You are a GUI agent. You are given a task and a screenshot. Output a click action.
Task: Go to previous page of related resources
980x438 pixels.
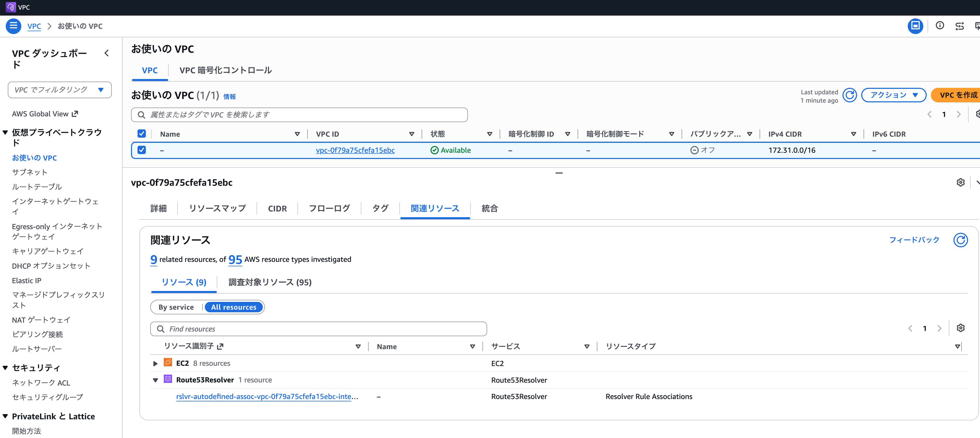(910, 328)
